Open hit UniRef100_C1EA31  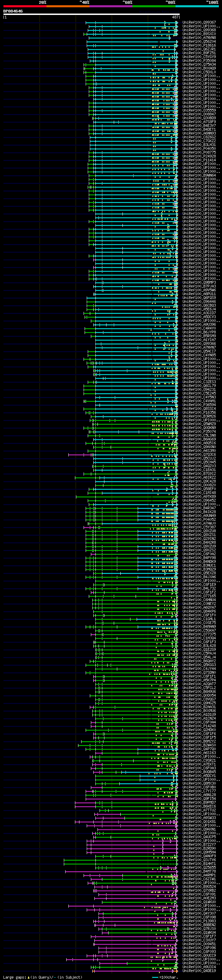coord(199,470)
